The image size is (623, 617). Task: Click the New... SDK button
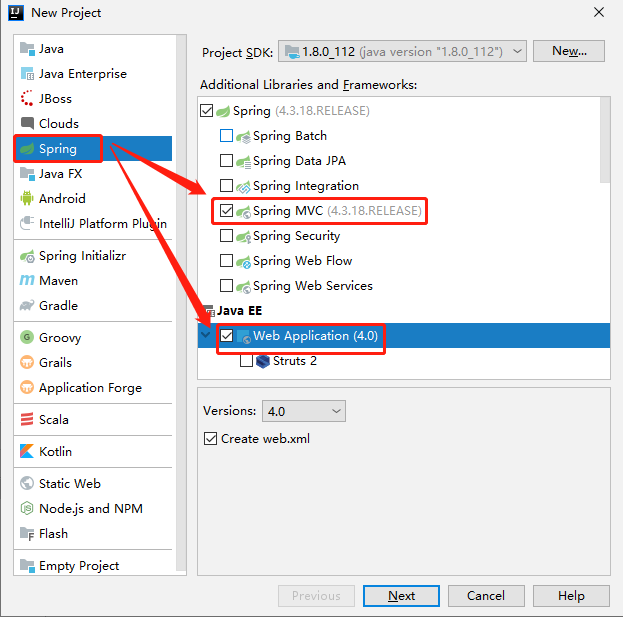[x=569, y=51]
